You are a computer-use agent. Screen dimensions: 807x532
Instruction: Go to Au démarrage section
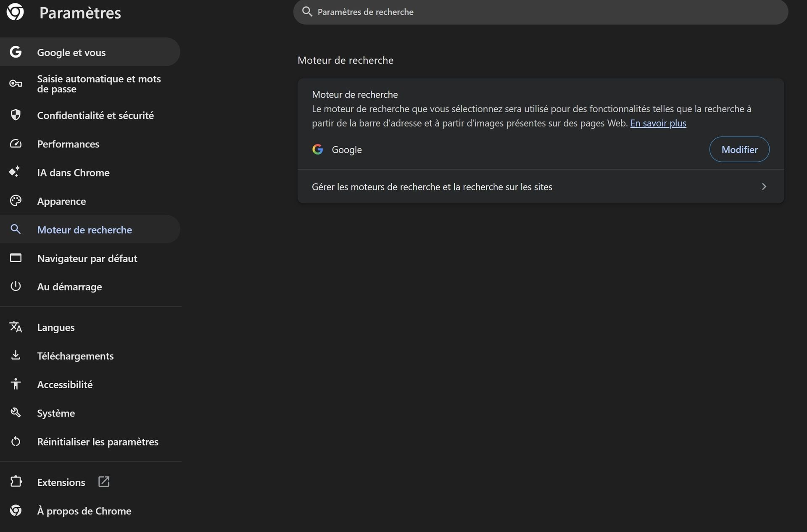(x=90, y=287)
